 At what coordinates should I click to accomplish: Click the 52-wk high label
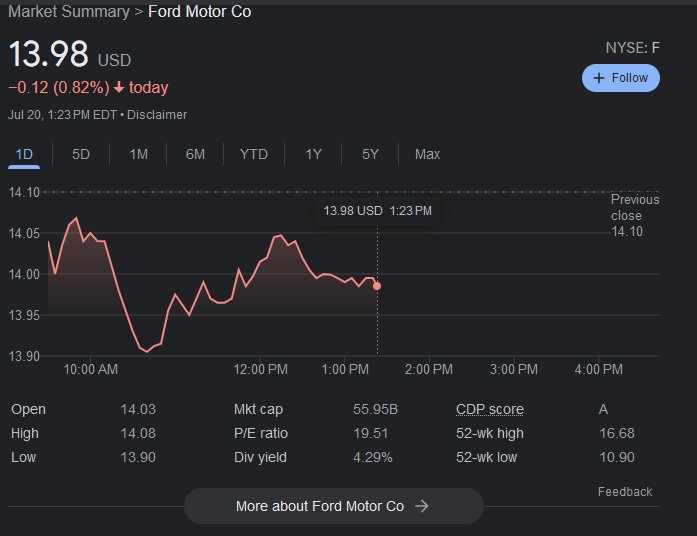tap(489, 433)
